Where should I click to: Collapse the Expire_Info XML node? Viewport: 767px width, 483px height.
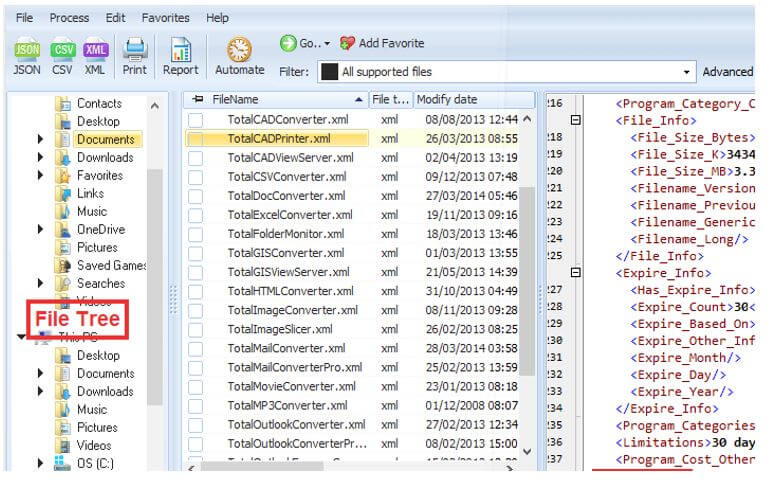point(576,273)
